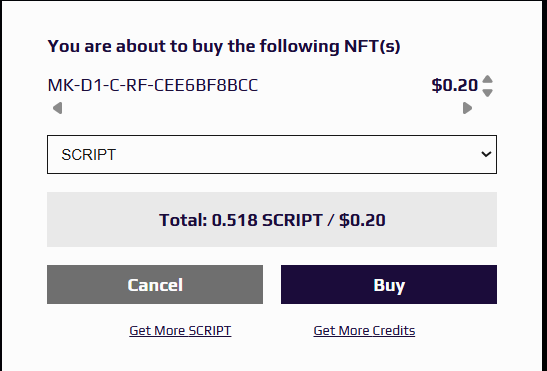
Task: Click the 0.518 SCRIPT total amount
Action: 267,220
